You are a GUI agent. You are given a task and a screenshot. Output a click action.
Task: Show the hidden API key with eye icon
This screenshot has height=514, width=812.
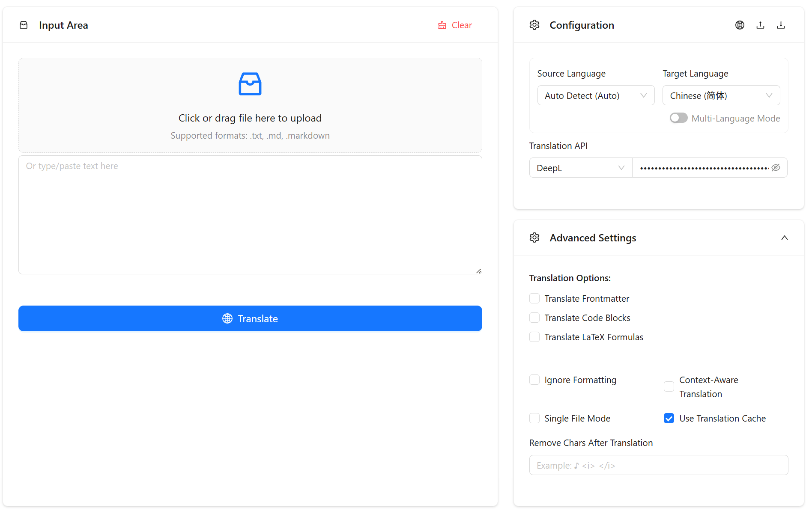point(776,168)
